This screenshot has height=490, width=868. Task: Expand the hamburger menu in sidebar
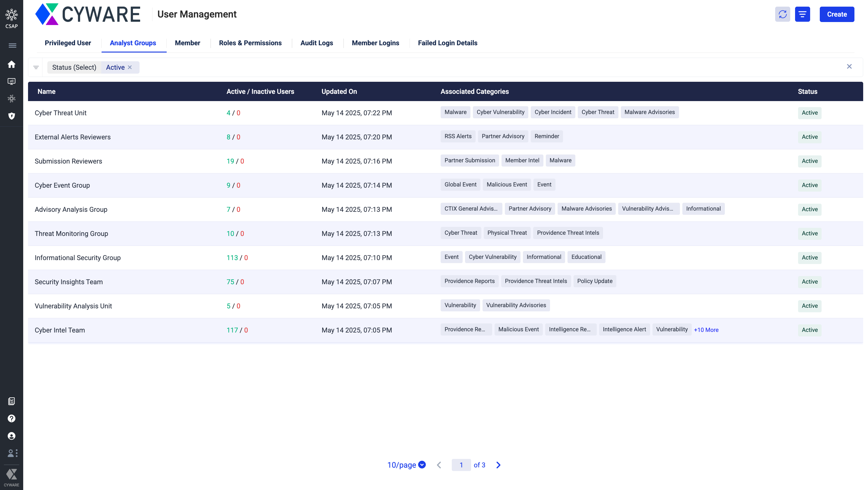tap(12, 46)
